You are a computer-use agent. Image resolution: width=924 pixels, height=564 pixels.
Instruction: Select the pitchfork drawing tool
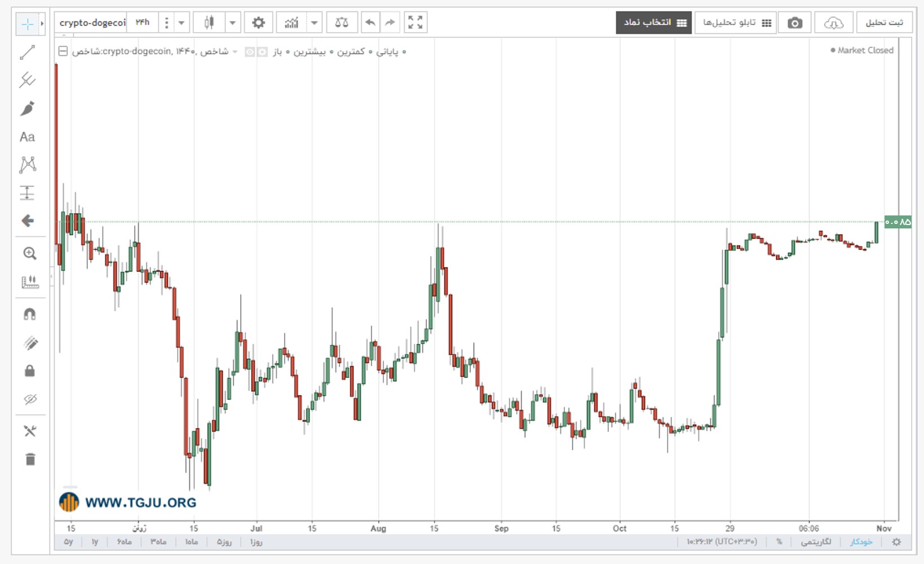coord(27,80)
